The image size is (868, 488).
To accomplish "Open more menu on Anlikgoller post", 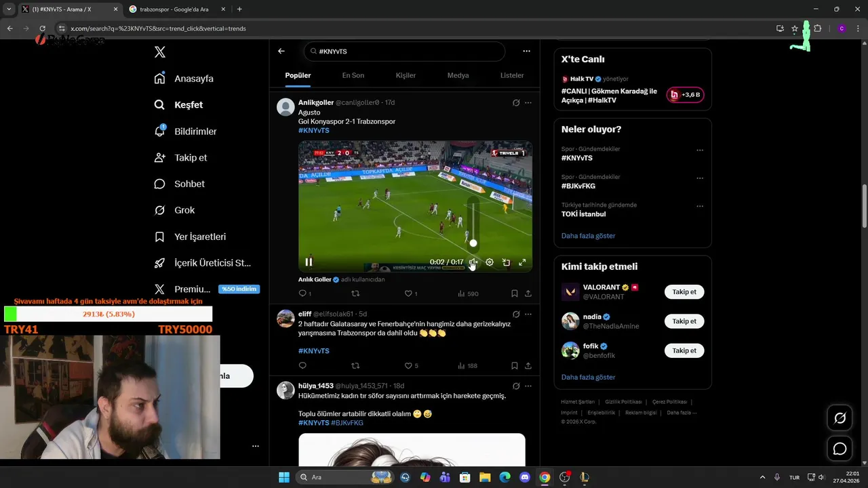I will [528, 103].
